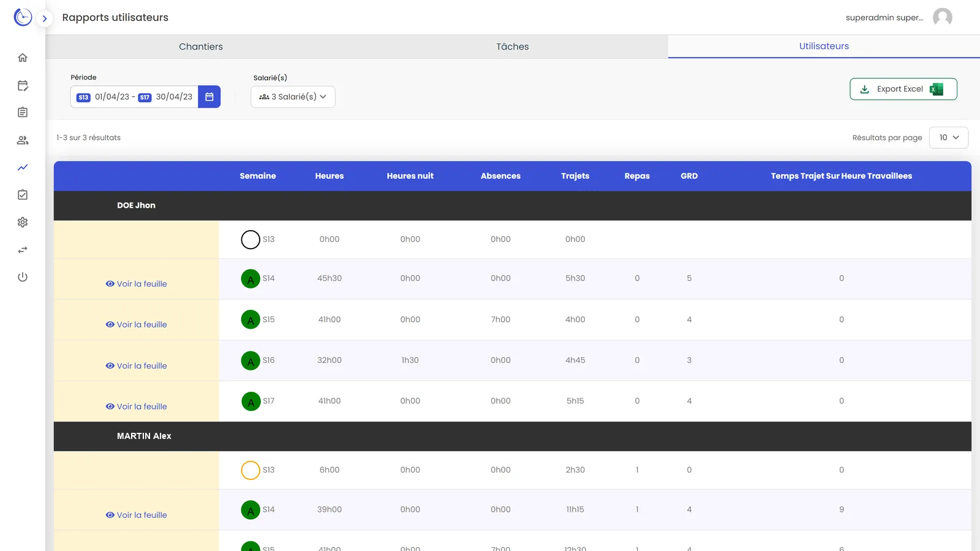Click DOE Jhon S14 status A badge

[251, 279]
